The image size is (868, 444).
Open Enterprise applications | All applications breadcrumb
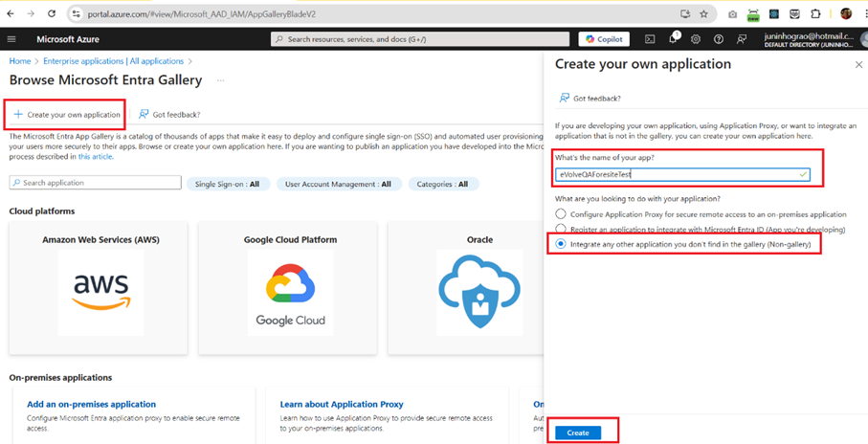pos(114,61)
